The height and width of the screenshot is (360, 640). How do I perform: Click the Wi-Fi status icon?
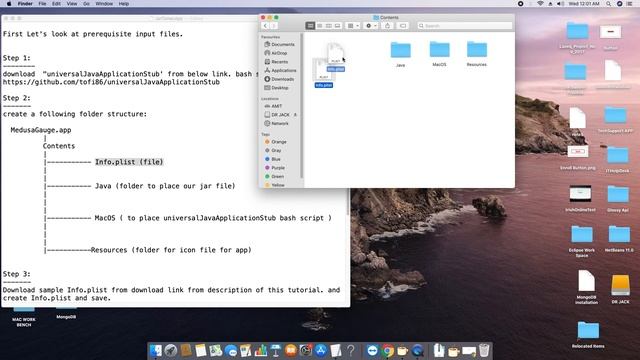[541, 4]
